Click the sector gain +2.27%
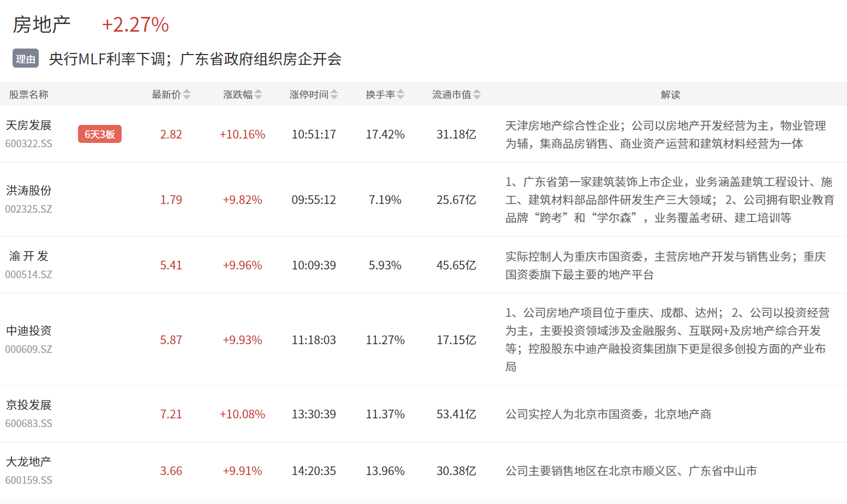847x504 pixels. coord(135,25)
